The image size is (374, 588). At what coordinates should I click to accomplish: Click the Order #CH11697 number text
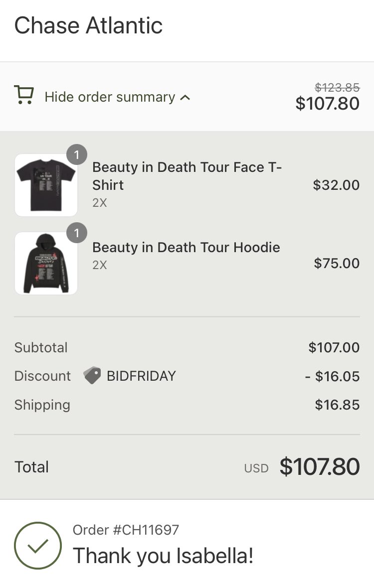tap(126, 530)
